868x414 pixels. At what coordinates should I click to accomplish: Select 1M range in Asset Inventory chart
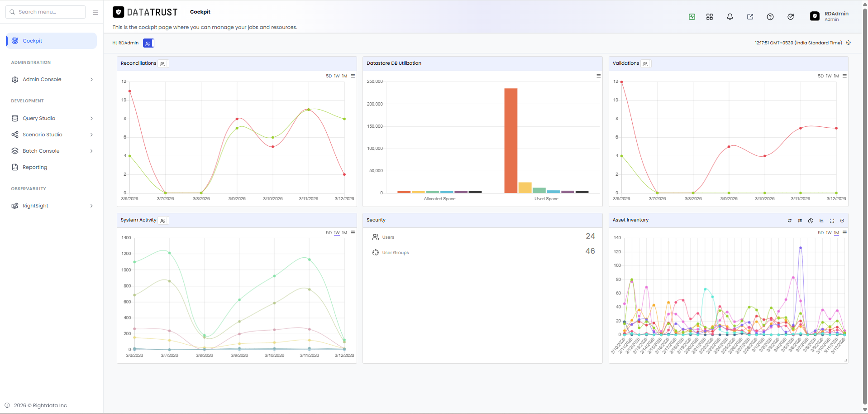tap(836, 233)
